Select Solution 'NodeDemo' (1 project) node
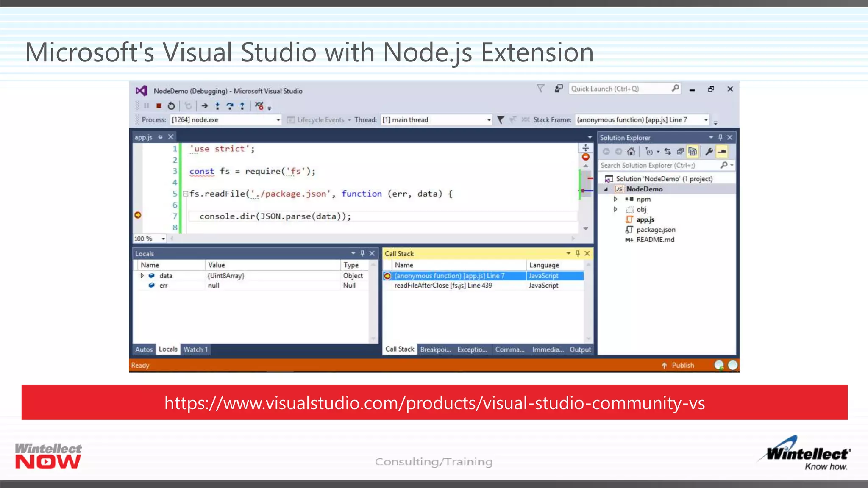Screen dimensions: 868x488 (x=664, y=179)
